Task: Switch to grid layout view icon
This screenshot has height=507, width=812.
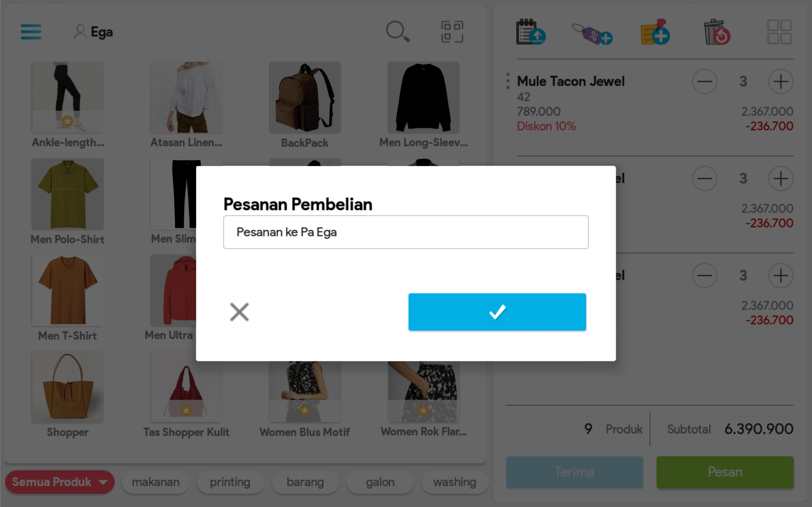Action: (x=779, y=32)
